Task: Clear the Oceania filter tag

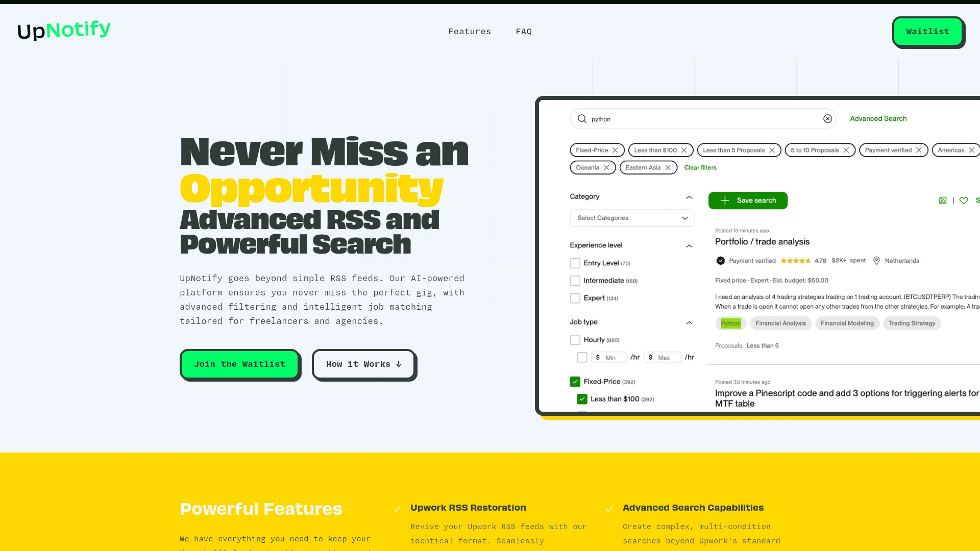Action: 606,167
